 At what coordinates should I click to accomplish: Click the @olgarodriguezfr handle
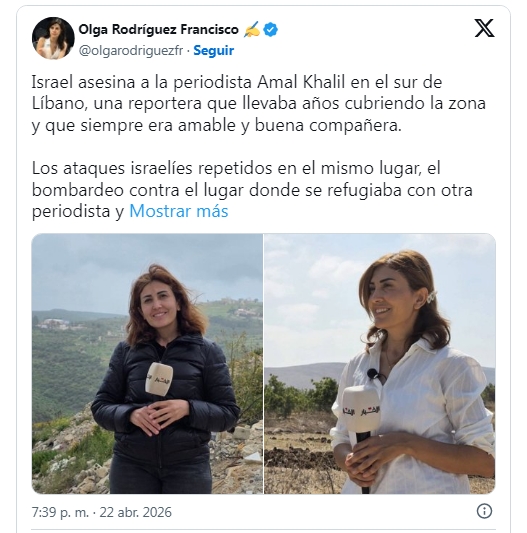point(131,50)
